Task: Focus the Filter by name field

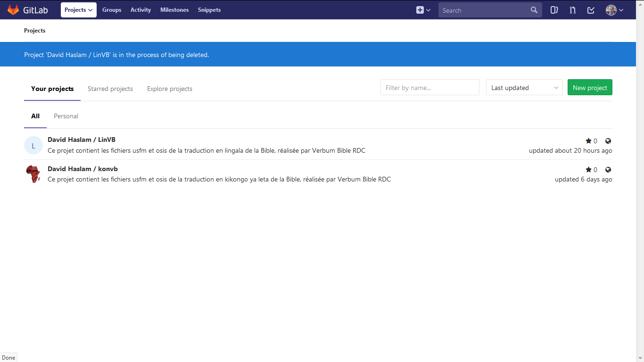Action: (x=430, y=88)
